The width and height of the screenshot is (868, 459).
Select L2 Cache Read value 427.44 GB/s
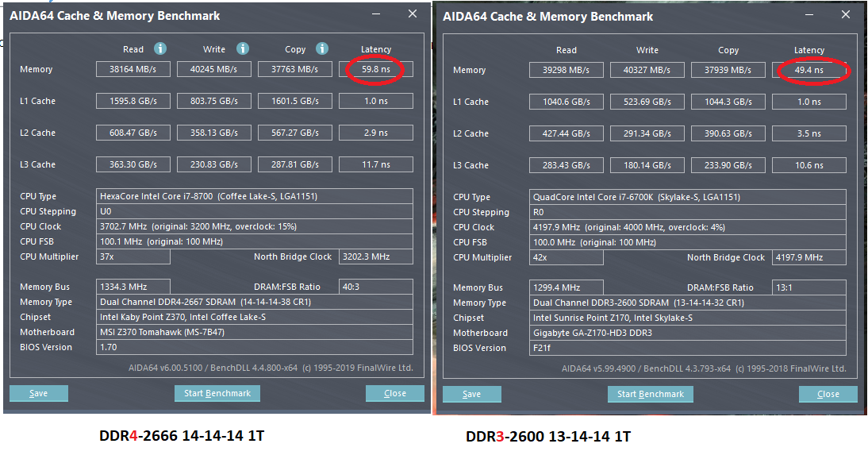[x=566, y=133]
